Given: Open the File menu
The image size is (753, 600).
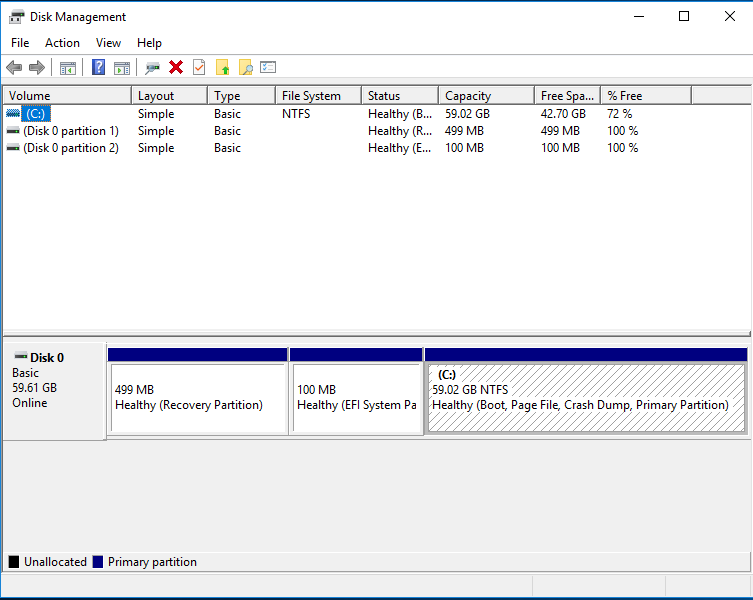Looking at the screenshot, I should (20, 43).
